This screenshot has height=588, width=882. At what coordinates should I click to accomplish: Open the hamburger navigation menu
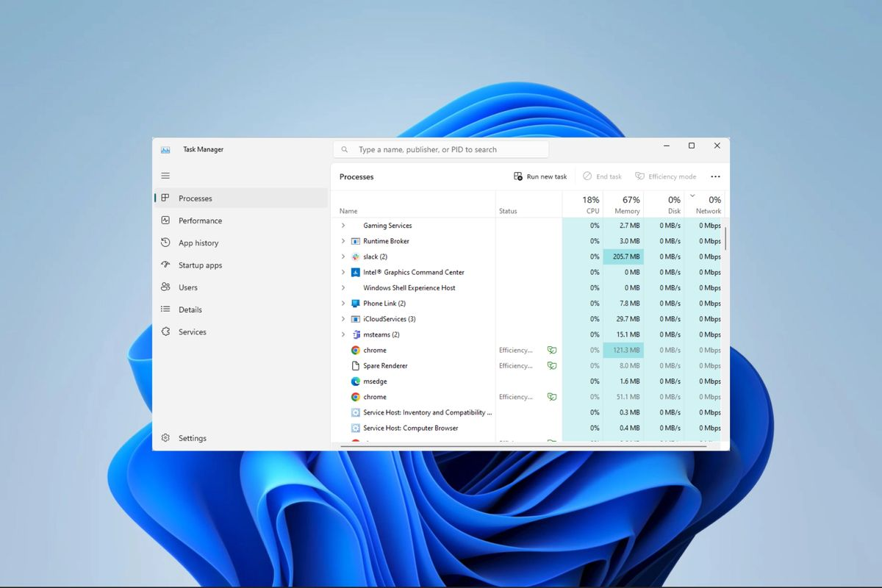tap(165, 176)
